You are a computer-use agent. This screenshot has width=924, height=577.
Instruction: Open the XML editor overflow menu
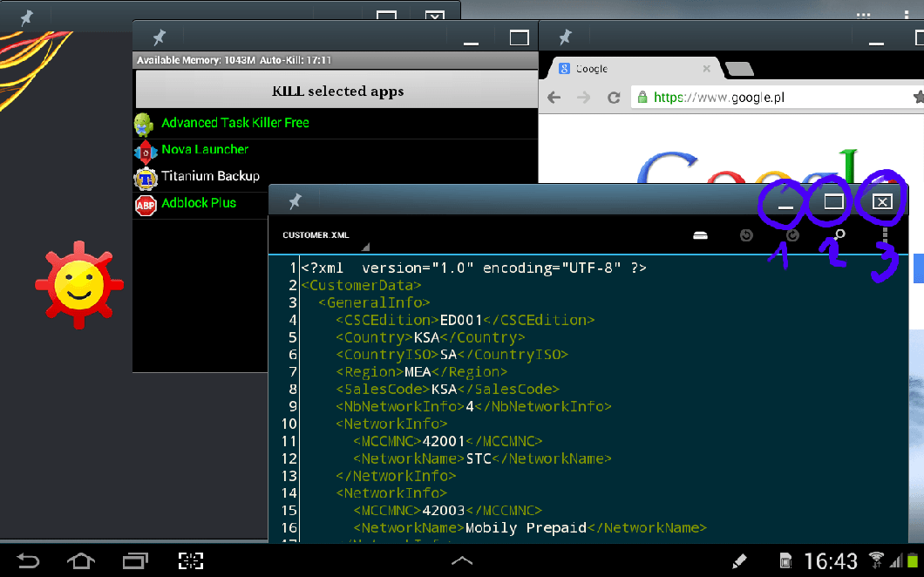pyautogui.click(x=885, y=235)
